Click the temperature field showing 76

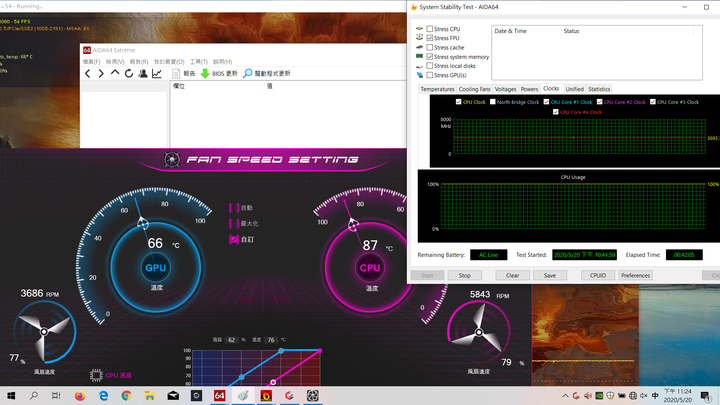(271, 340)
